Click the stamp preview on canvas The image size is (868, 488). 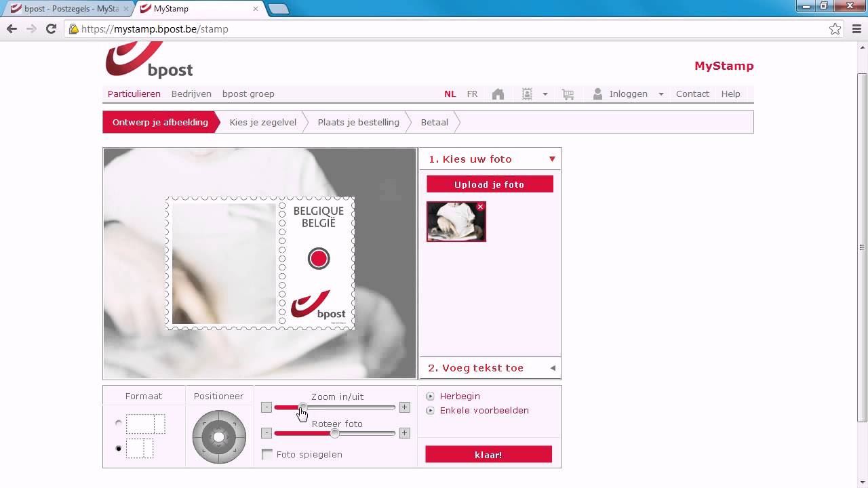click(260, 264)
